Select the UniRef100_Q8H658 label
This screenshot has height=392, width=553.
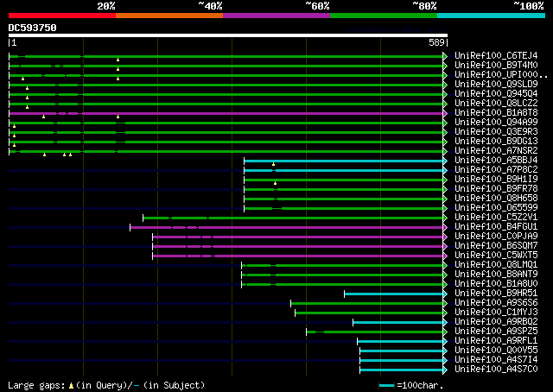tap(496, 199)
